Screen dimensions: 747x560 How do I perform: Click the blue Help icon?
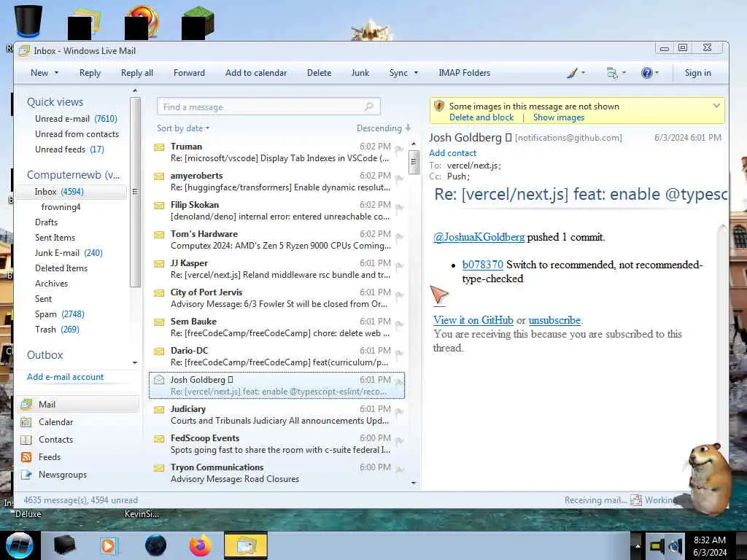pyautogui.click(x=646, y=73)
